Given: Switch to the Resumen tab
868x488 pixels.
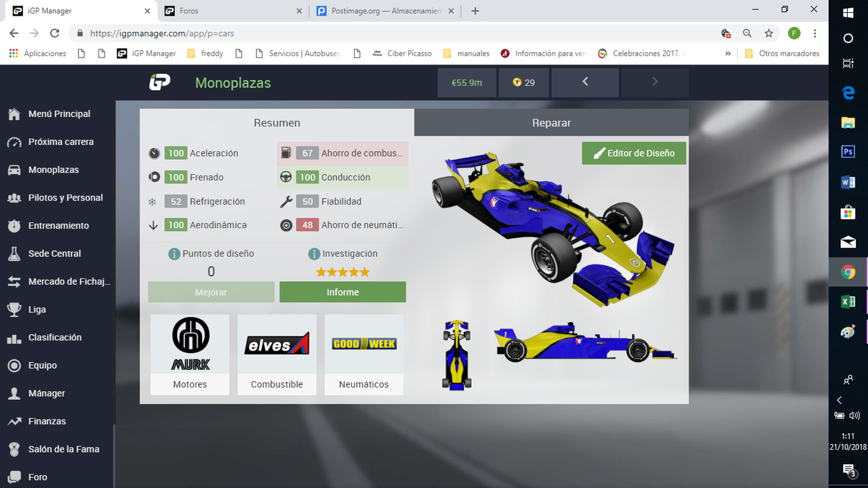Looking at the screenshot, I should pyautogui.click(x=277, y=123).
